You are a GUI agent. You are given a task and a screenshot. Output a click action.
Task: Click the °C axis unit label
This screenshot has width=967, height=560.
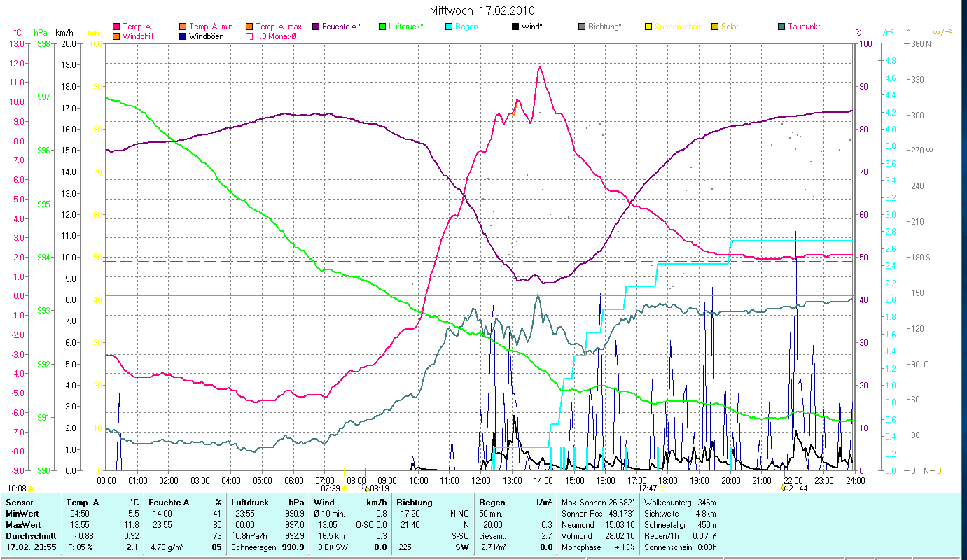18,32
